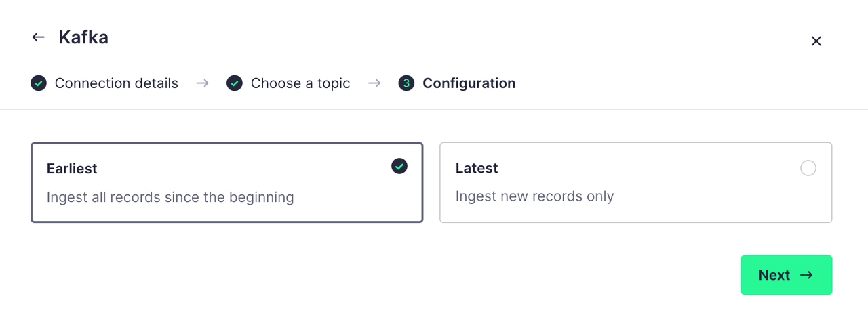Open the Configuration step label
Image resolution: width=868 pixels, height=332 pixels.
(469, 83)
